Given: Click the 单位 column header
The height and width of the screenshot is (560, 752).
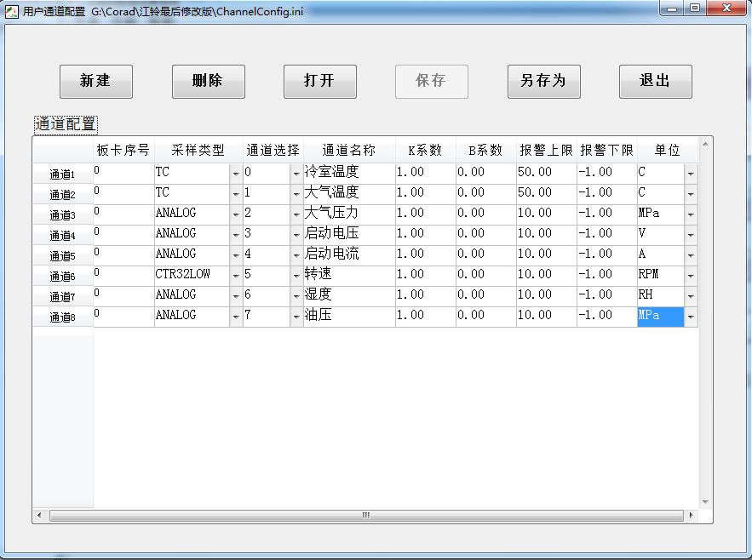Looking at the screenshot, I should (667, 151).
